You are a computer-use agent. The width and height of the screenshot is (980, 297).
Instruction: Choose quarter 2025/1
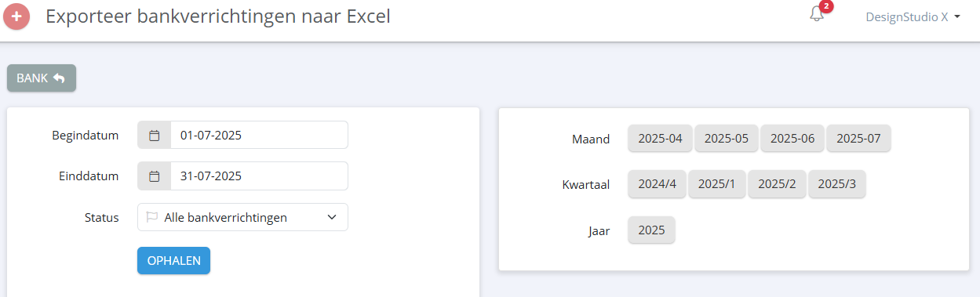717,183
